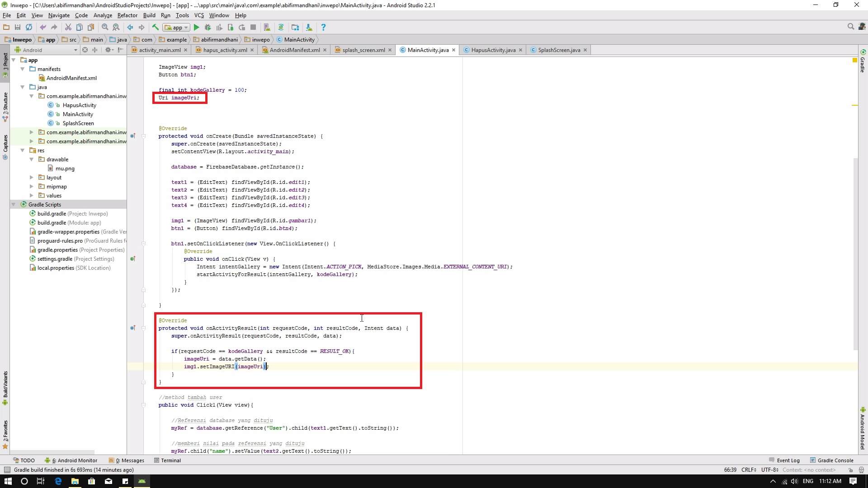Click the Make Project hammer icon
This screenshot has width=868, height=488.
156,28
